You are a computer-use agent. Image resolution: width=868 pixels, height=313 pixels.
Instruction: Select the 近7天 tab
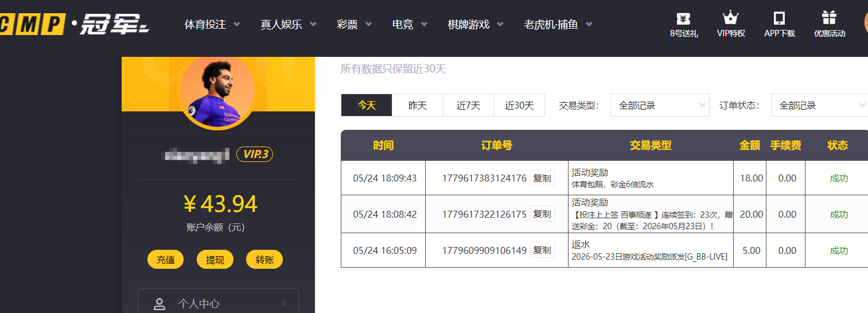pos(468,105)
